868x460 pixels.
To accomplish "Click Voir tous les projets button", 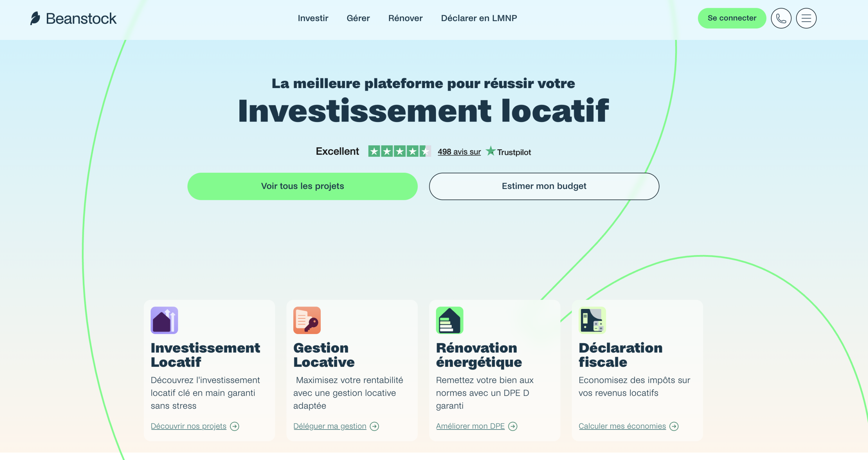I will tap(302, 186).
